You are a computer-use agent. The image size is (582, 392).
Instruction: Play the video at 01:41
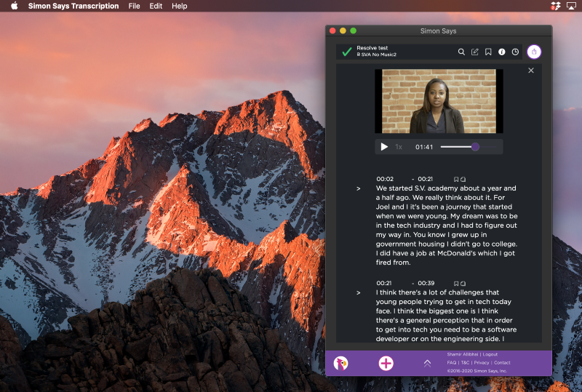(384, 147)
